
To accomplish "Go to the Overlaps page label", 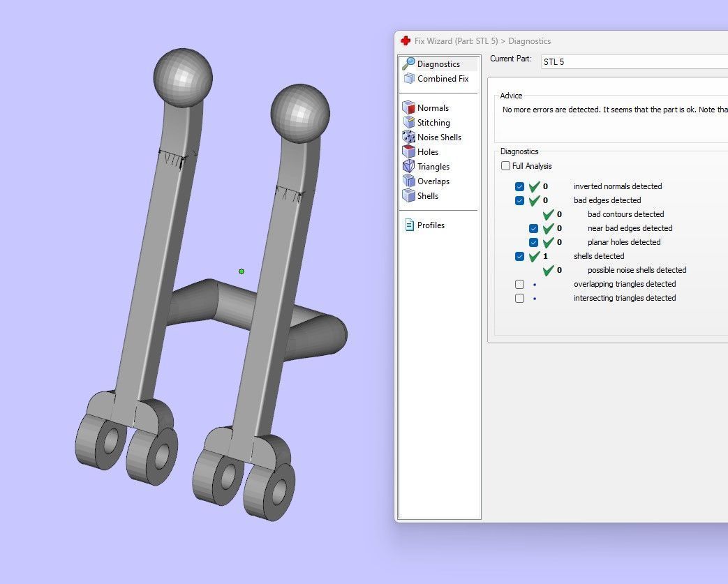I will (x=433, y=181).
